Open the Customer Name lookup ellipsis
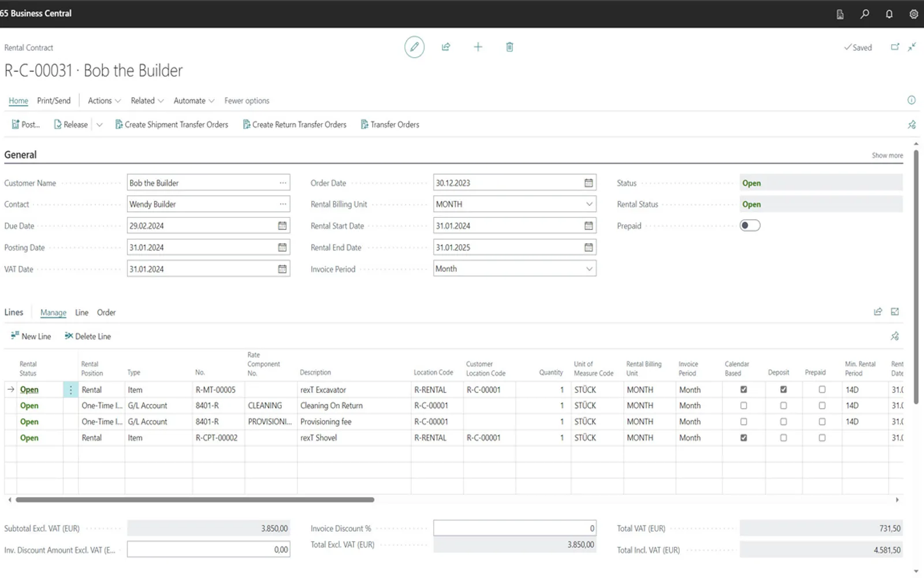 click(x=283, y=183)
